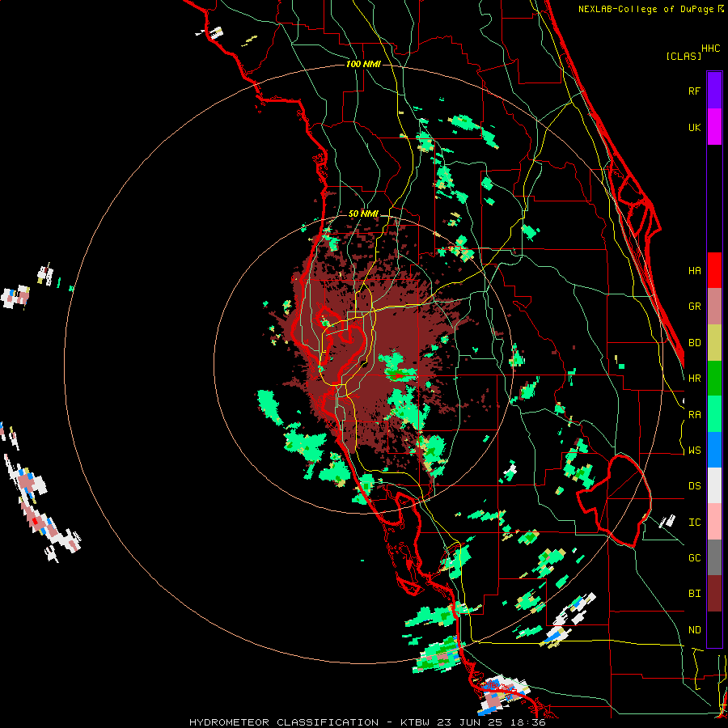Click the GR legend label
728x728 pixels.
(x=694, y=307)
